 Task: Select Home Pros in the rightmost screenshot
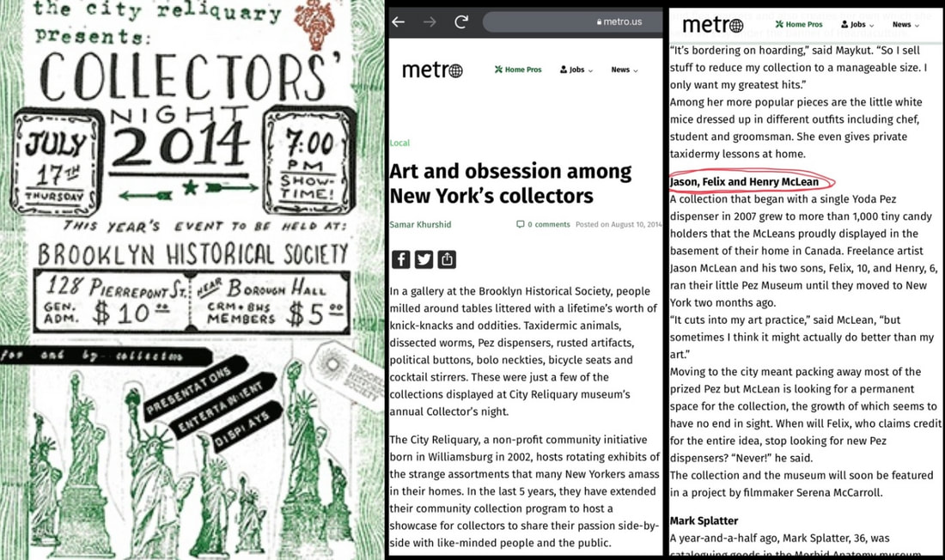(799, 25)
